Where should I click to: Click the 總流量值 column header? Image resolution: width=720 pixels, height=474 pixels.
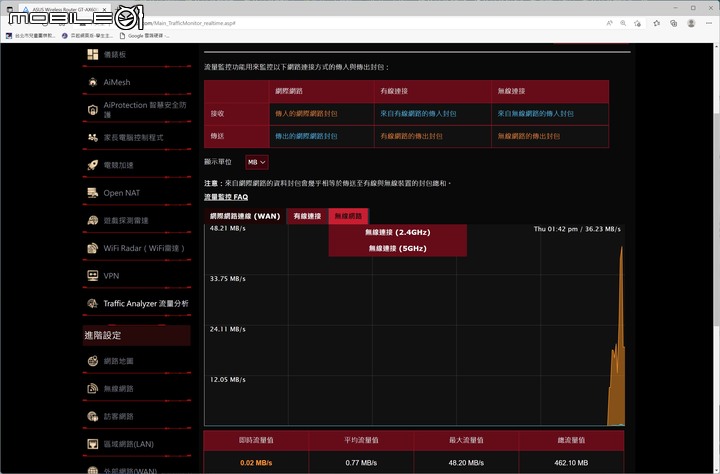click(571, 440)
